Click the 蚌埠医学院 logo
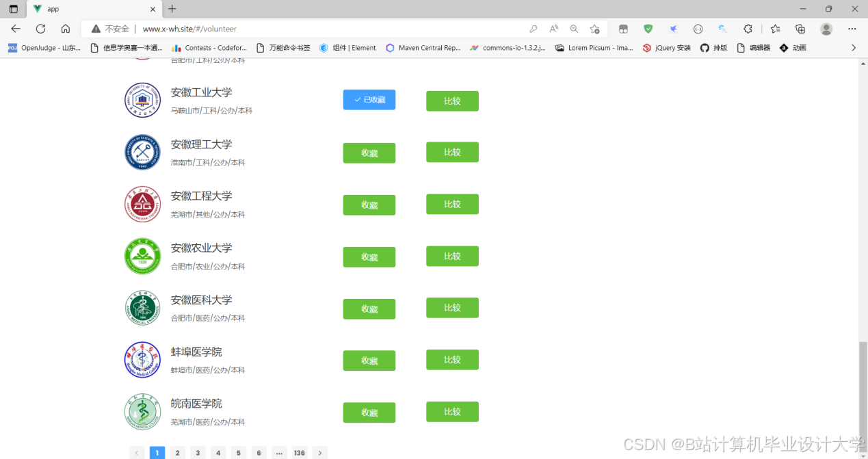This screenshot has width=868, height=459. [142, 360]
